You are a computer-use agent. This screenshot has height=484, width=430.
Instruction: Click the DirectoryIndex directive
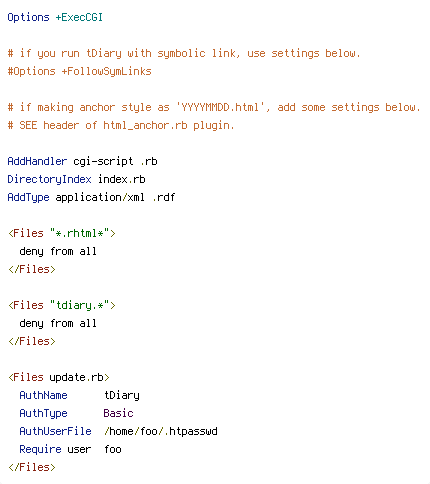pyautogui.click(x=49, y=179)
